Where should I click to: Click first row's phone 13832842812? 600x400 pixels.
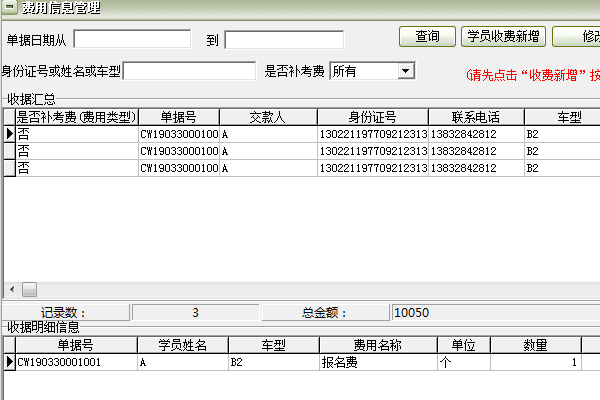pyautogui.click(x=476, y=134)
